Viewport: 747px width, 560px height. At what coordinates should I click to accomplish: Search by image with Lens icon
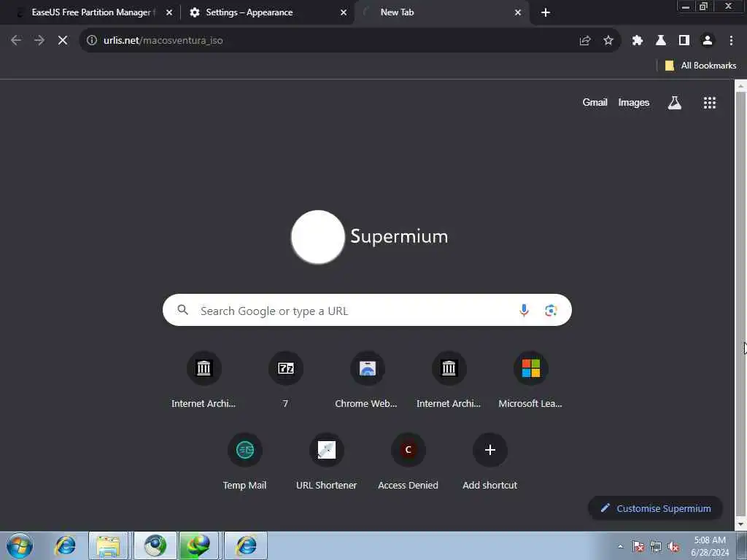point(551,310)
